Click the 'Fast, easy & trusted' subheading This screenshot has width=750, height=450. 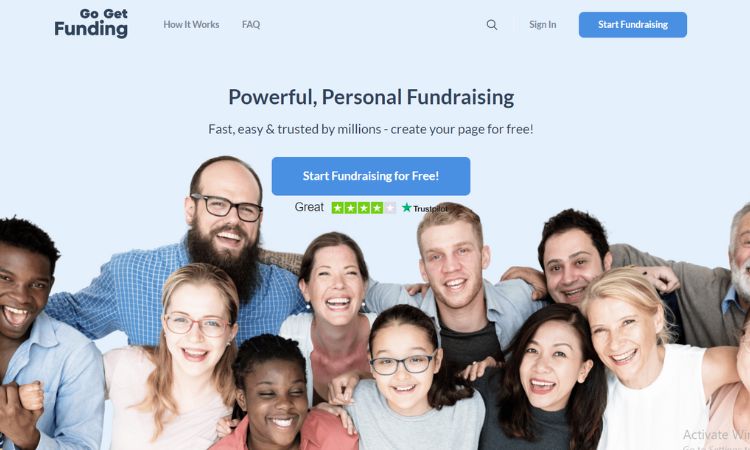point(371,129)
